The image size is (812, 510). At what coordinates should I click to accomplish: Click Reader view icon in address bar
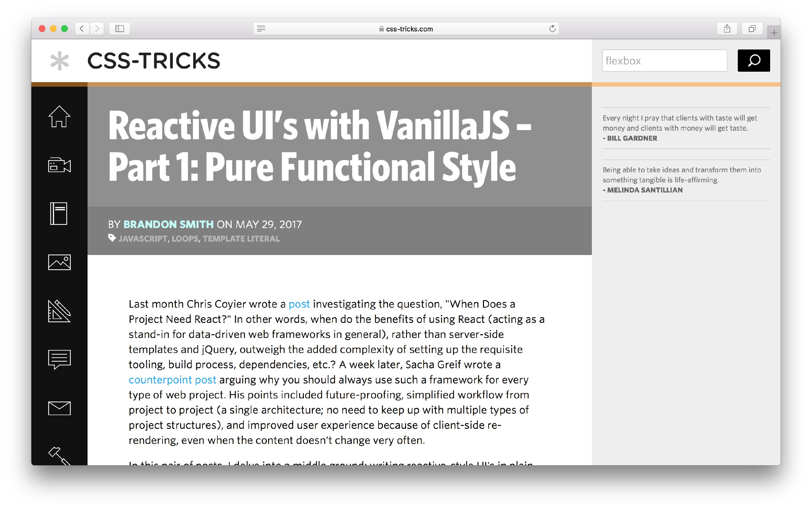[x=261, y=28]
